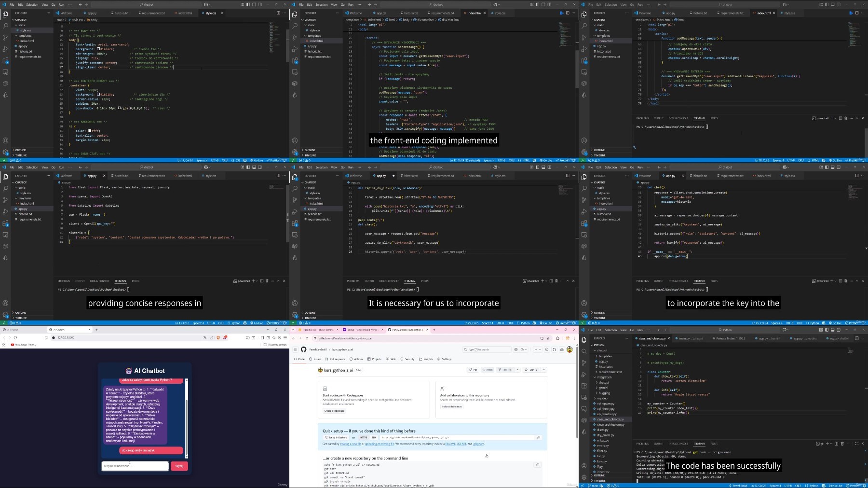The image size is (868, 488).
Task: Copy command-line snippet on GitHub page
Action: click(538, 465)
